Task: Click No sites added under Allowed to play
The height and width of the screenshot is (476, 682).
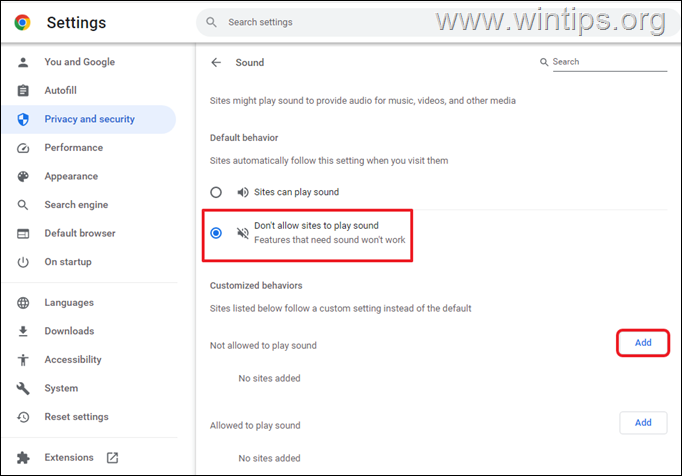Action: pos(269,459)
